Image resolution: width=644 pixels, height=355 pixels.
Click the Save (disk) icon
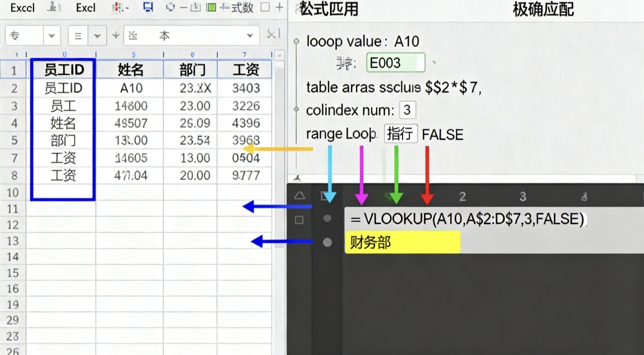pyautogui.click(x=148, y=7)
